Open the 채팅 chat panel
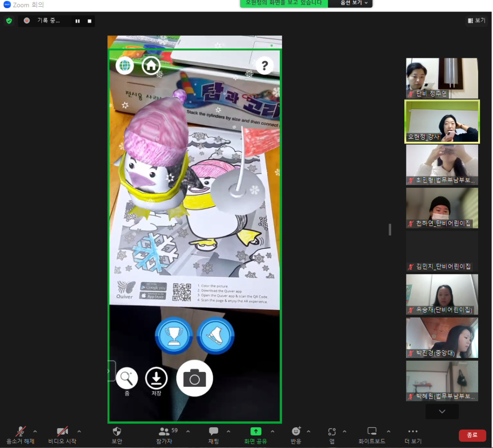This screenshot has width=493, height=448. pyautogui.click(x=213, y=435)
